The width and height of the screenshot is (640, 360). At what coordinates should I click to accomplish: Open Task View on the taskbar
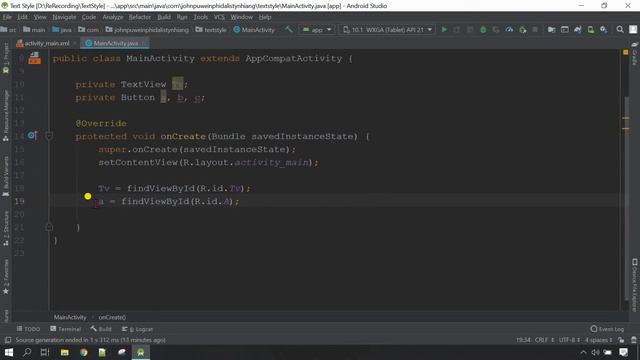click(45, 352)
